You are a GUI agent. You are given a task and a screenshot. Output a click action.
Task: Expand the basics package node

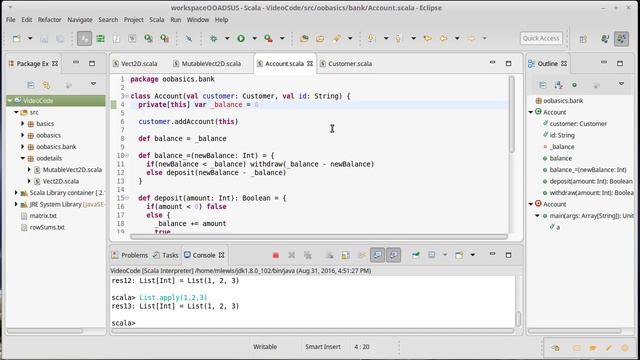click(x=23, y=123)
